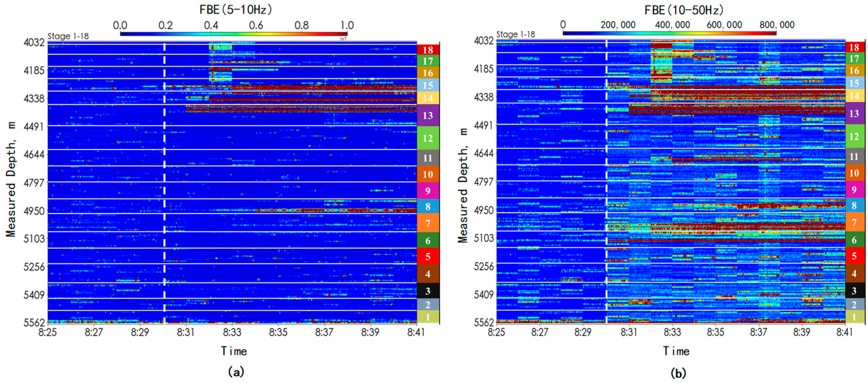This screenshot has height=383, width=868.
Task: Click the FBE (5-10Hz) colorbar in panel (a)
Action: tap(233, 34)
